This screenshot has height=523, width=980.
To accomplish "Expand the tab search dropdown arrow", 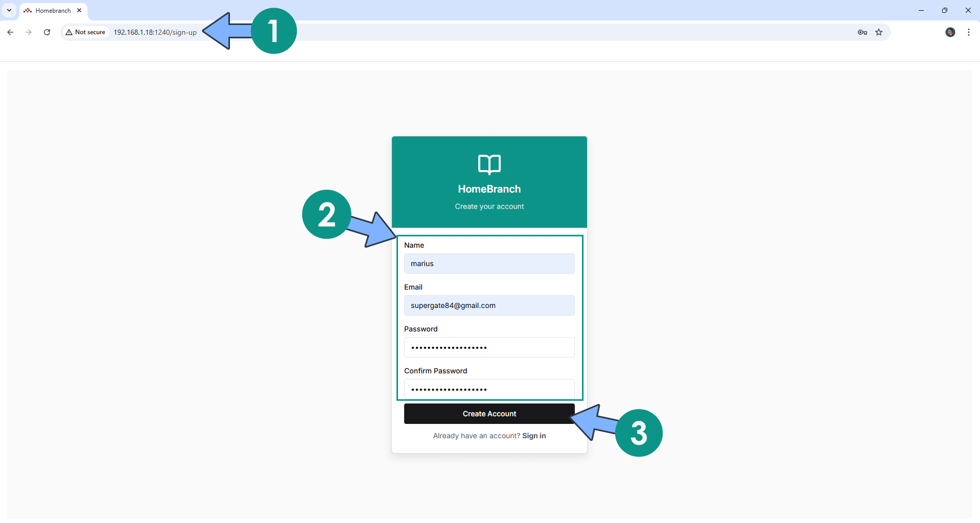I will pyautogui.click(x=9, y=10).
